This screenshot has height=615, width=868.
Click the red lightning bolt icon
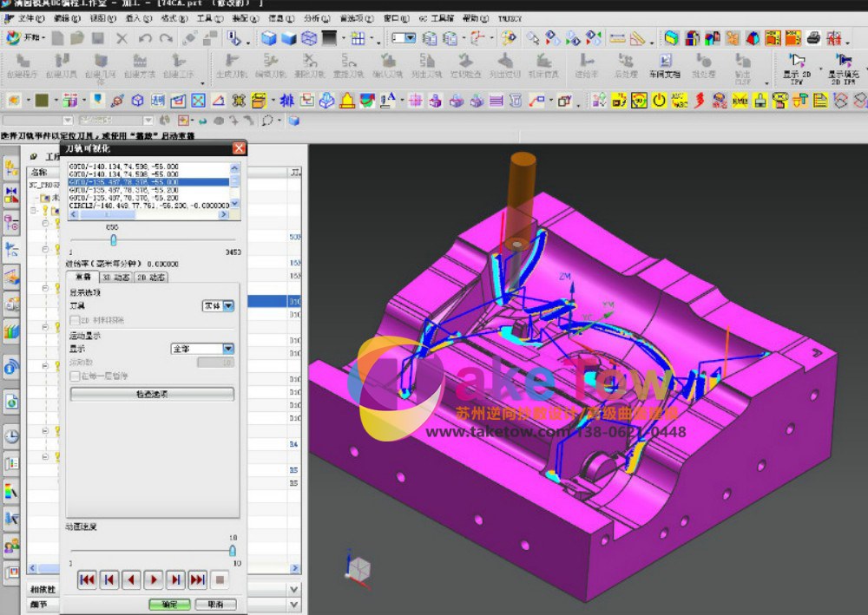[x=699, y=101]
